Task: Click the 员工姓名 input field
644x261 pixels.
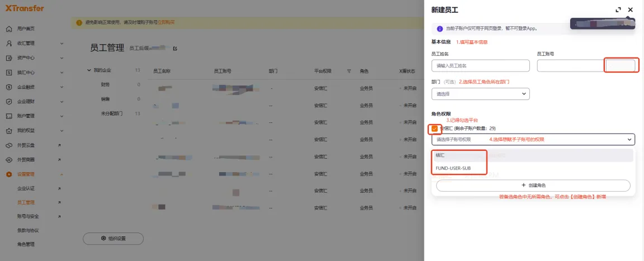Action: coord(480,66)
